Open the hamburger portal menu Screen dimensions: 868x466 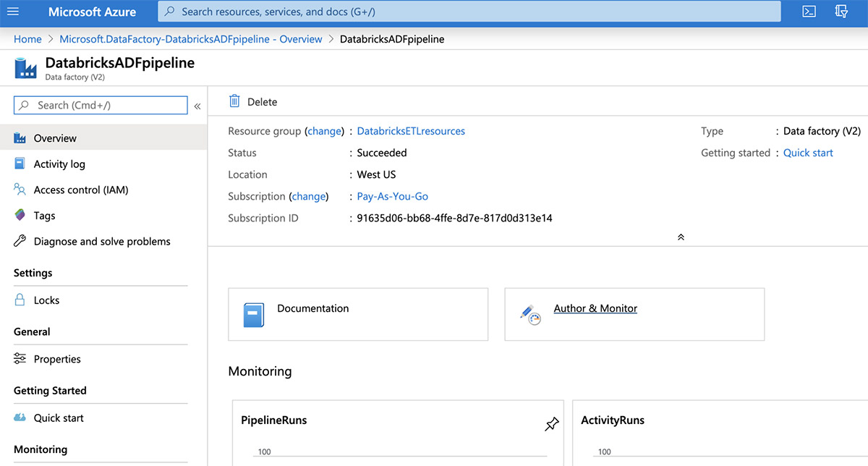(x=13, y=12)
